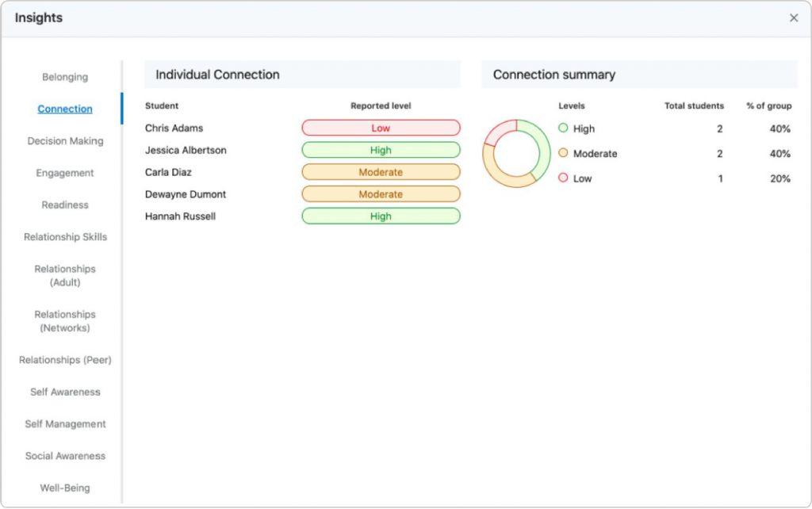The image size is (812, 509).
Task: Click Carla Diaz's Moderate level badge
Action: pyautogui.click(x=381, y=172)
